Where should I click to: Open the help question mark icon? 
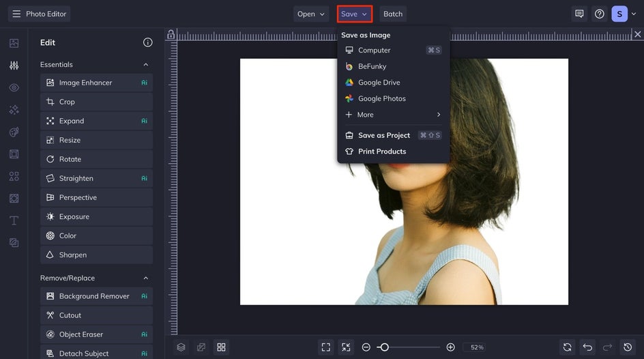(599, 14)
